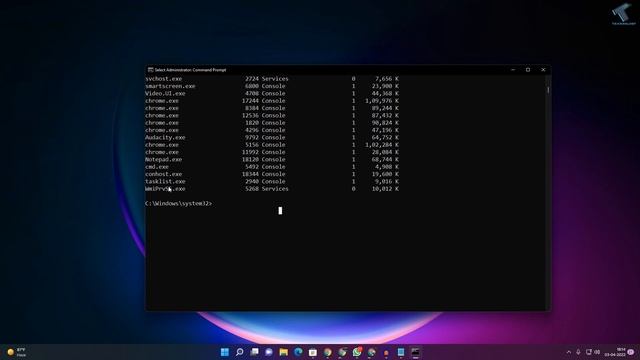Close the Command Prompt window
The height and width of the screenshot is (360, 640).
pyautogui.click(x=543, y=70)
